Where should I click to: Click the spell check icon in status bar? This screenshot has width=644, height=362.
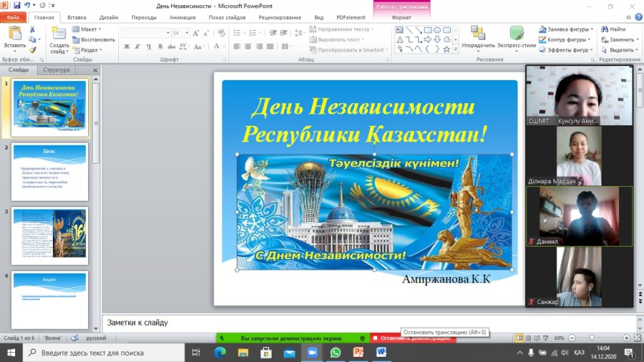tap(74, 337)
